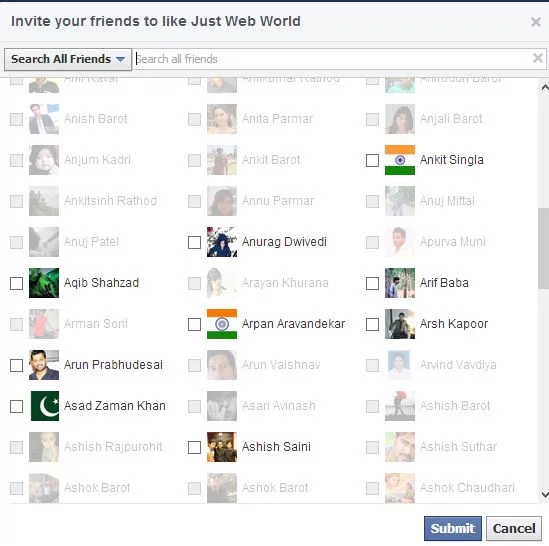Click the greyed-out name Apurva Muni
The image size is (549, 546).
[453, 242]
